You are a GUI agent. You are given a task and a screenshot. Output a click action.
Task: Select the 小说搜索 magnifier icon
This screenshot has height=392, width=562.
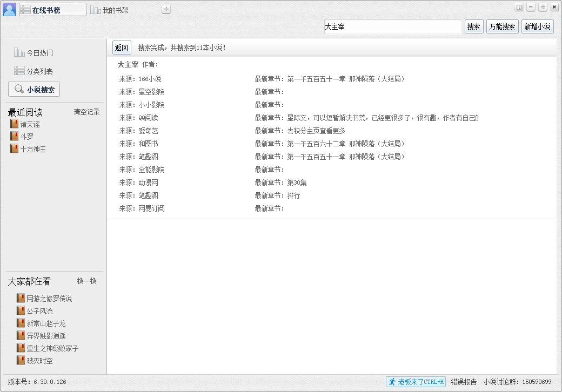[19, 89]
